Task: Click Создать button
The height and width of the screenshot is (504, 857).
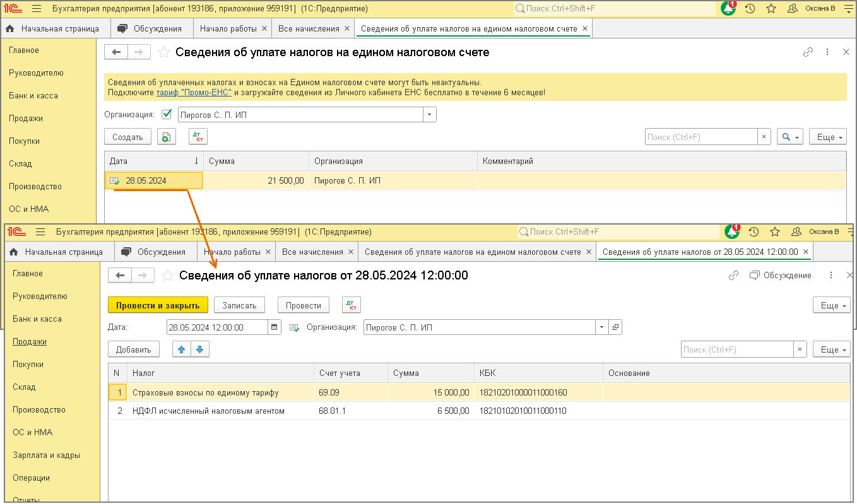Action: click(127, 137)
